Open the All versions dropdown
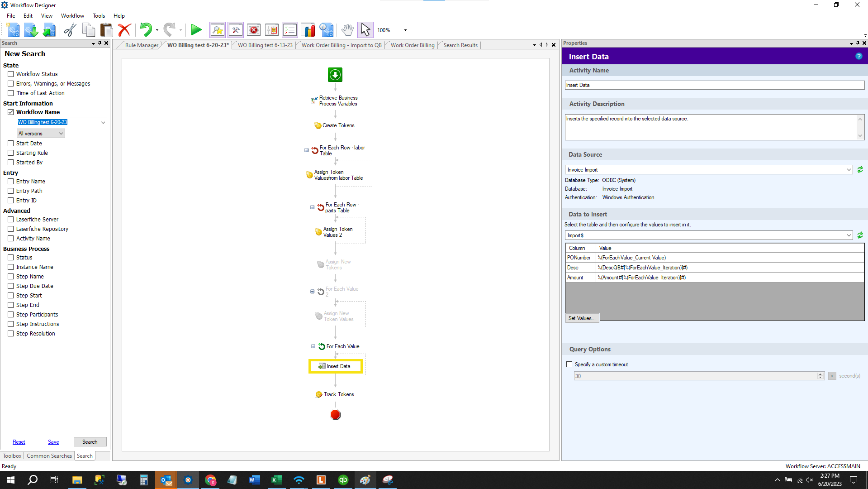Screen dimensions: 868x489 (41, 134)
